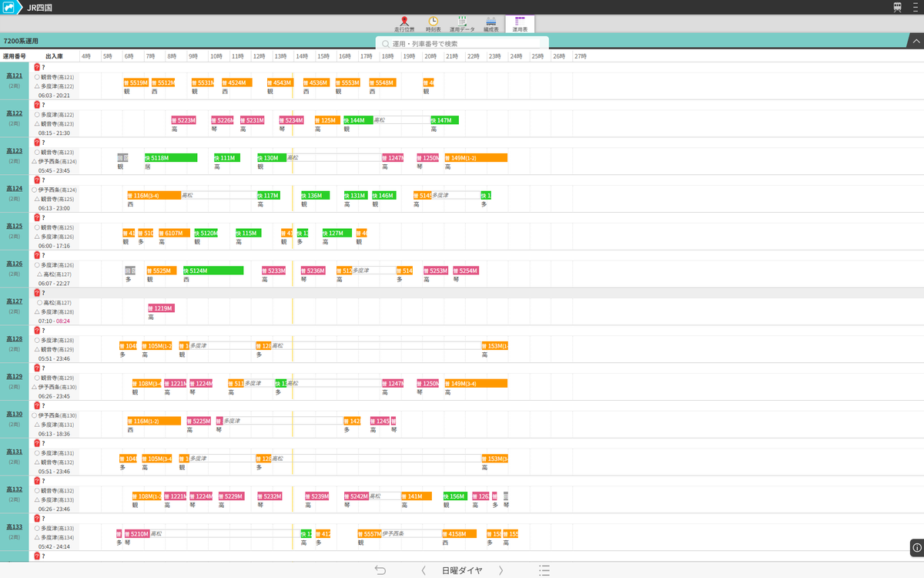Image resolution: width=924 pixels, height=578 pixels.
Task: Select train 5519M in 高121 row
Action: 136,82
